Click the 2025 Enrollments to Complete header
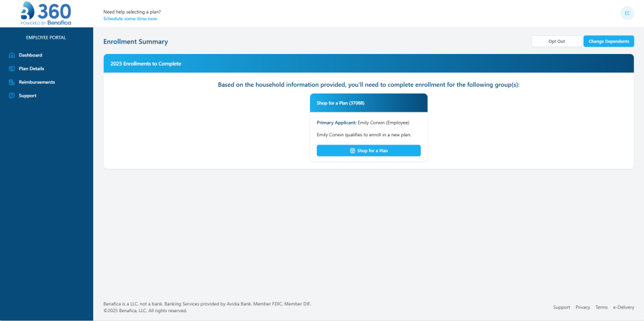 [369, 63]
